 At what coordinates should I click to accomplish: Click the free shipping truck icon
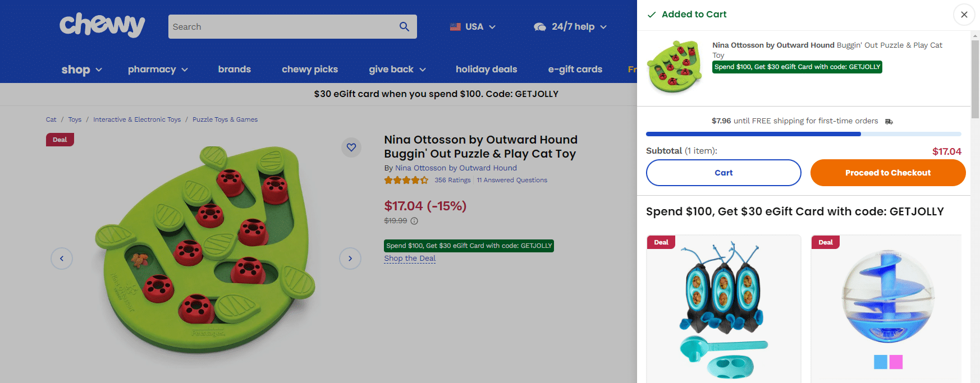889,121
